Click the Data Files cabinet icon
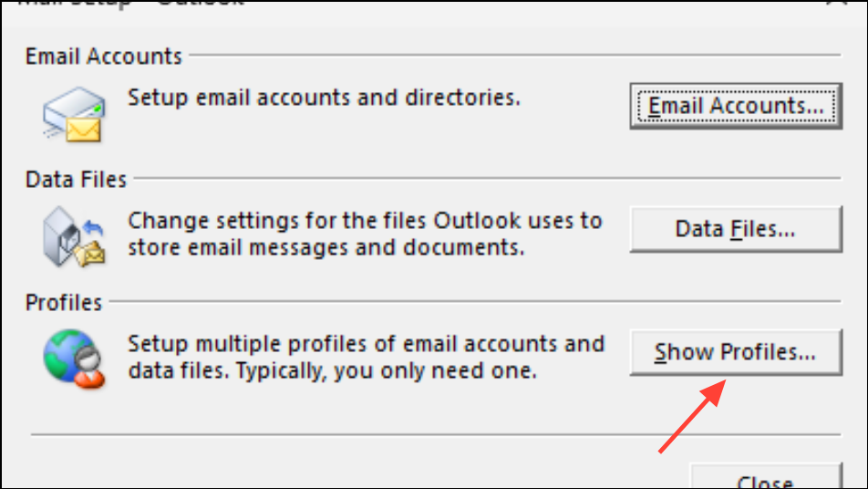This screenshot has width=868, height=489. (x=74, y=237)
